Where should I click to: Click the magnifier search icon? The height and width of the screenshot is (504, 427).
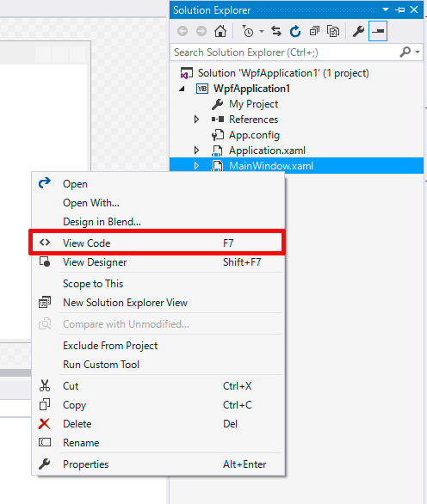pos(405,52)
